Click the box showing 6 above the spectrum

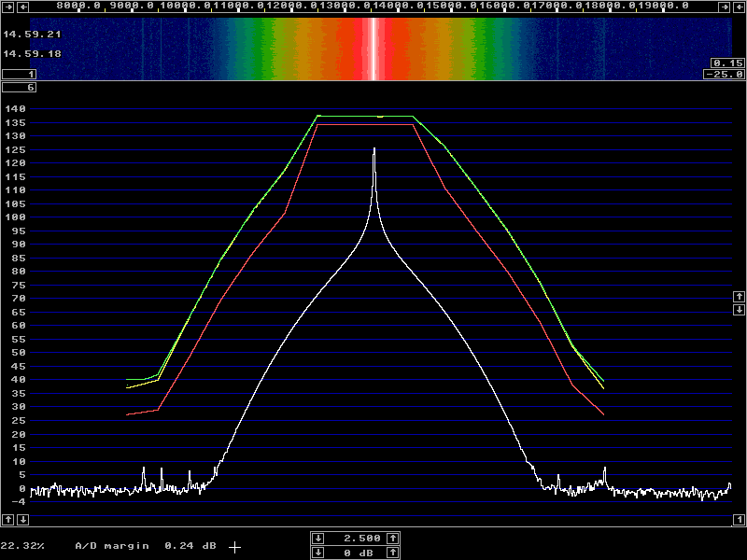pos(19,87)
